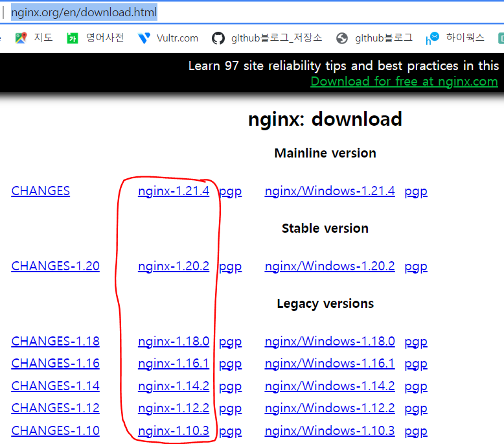
Task: Click pgp link next to nginx-1.16.1
Action: click(230, 364)
